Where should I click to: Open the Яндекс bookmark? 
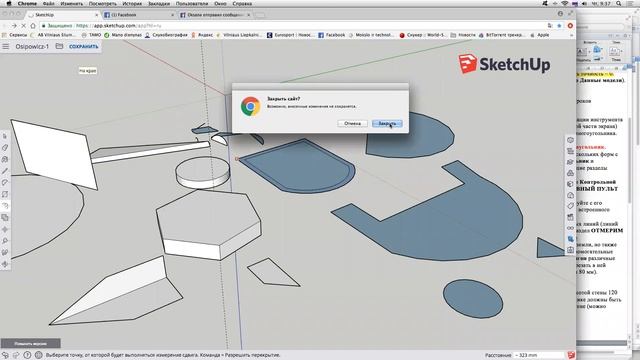tap(202, 35)
